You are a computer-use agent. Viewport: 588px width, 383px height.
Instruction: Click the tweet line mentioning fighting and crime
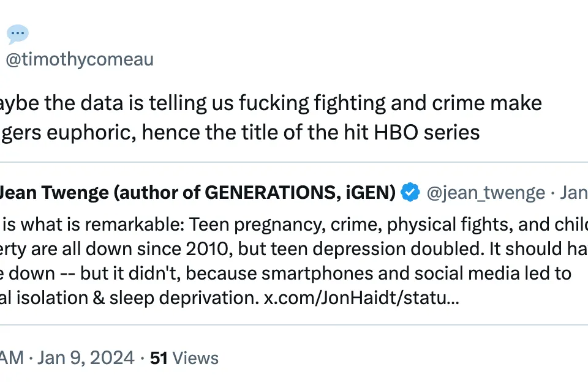pyautogui.click(x=271, y=103)
